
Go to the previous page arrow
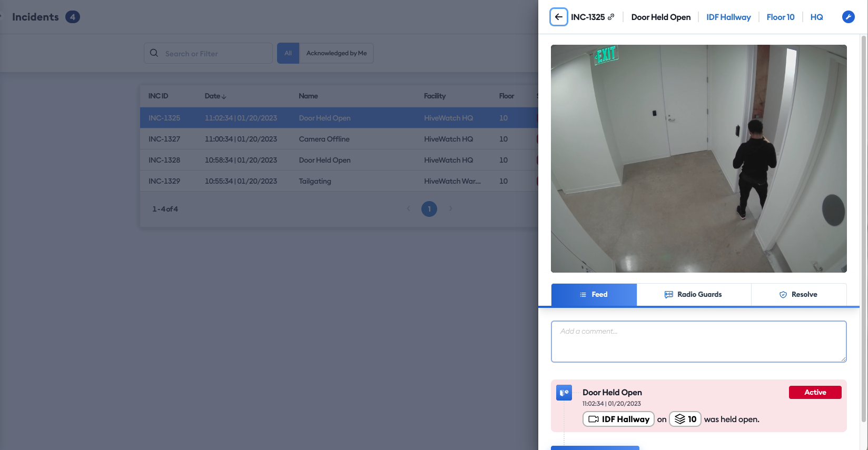(408, 209)
